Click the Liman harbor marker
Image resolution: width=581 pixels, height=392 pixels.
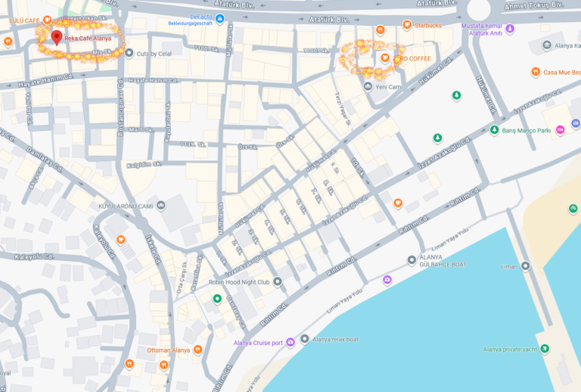[x=526, y=266]
